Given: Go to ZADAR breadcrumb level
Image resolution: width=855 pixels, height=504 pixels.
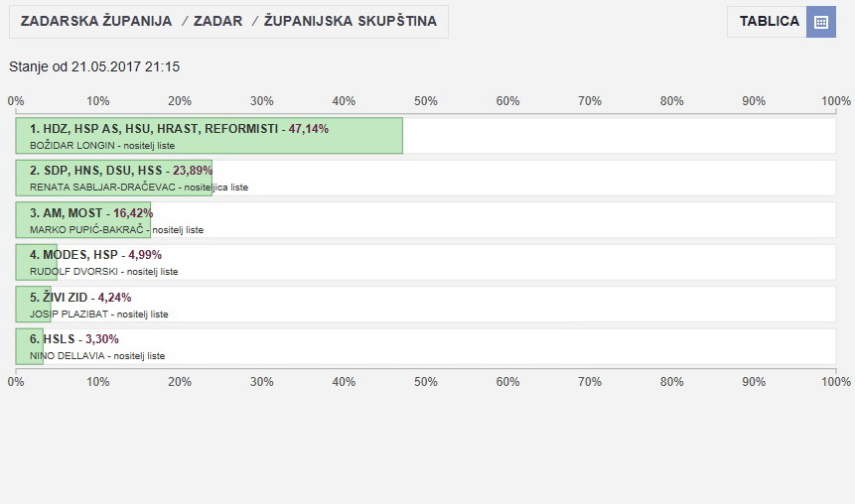Looking at the screenshot, I should point(217,21).
